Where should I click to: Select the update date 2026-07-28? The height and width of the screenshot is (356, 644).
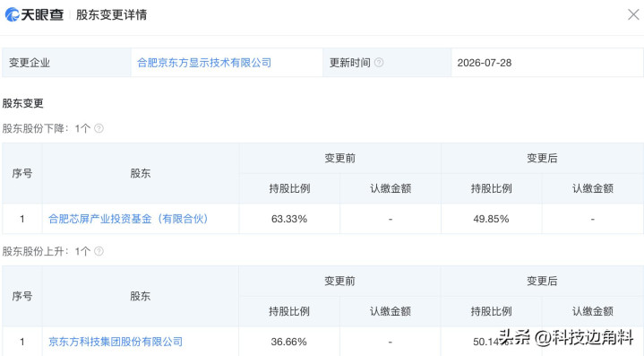pos(485,63)
